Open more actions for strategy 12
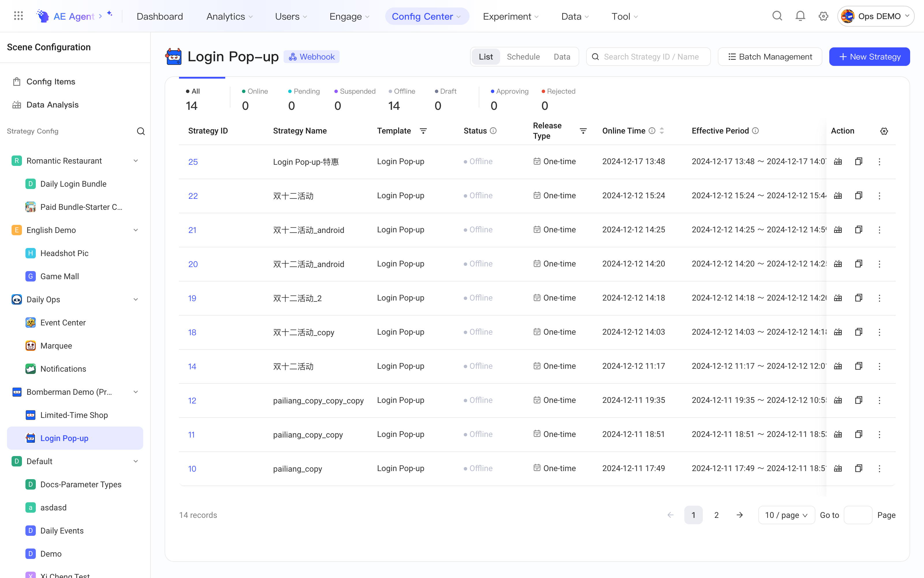This screenshot has width=924, height=578. pyautogui.click(x=879, y=400)
